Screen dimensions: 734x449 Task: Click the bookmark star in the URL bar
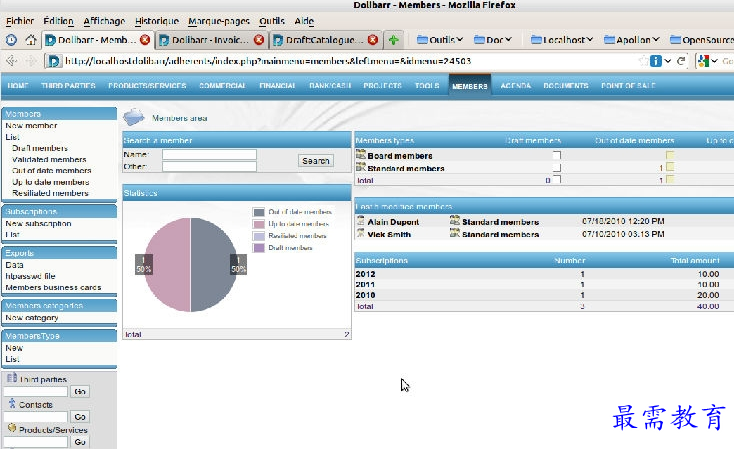[x=644, y=61]
